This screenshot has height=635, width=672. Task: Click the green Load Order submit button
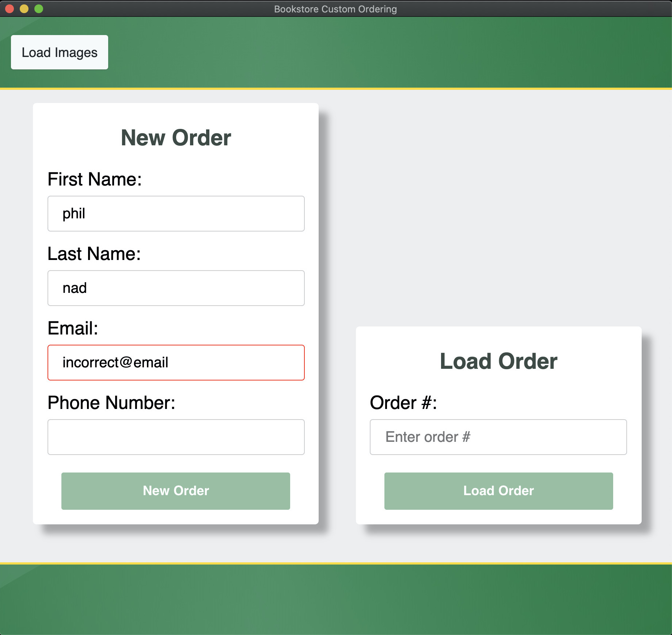(498, 491)
